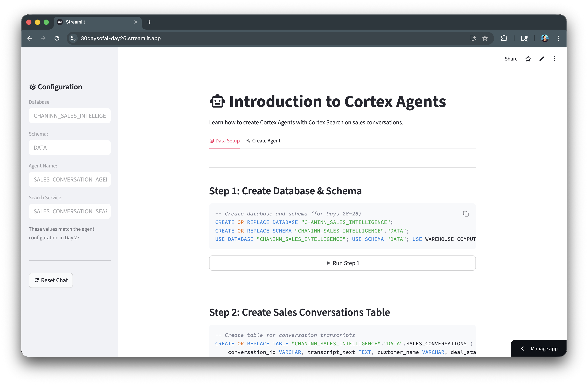Go back with the browser back arrow
588x385 pixels.
pos(30,38)
